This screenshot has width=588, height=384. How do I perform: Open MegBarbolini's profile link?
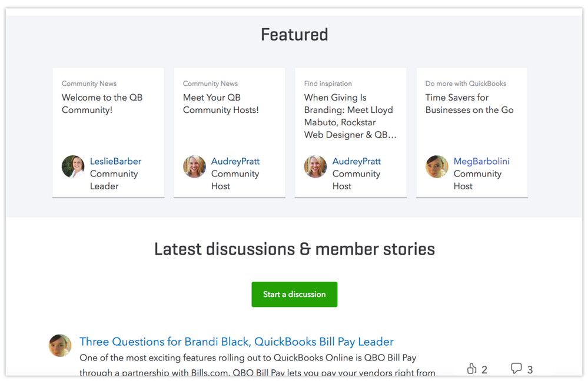click(x=481, y=161)
